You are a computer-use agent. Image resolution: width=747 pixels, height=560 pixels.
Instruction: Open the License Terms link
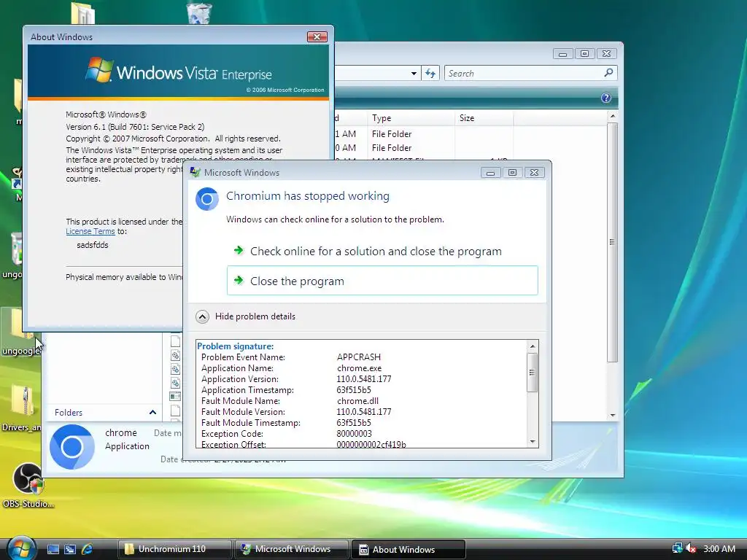pyautogui.click(x=90, y=231)
